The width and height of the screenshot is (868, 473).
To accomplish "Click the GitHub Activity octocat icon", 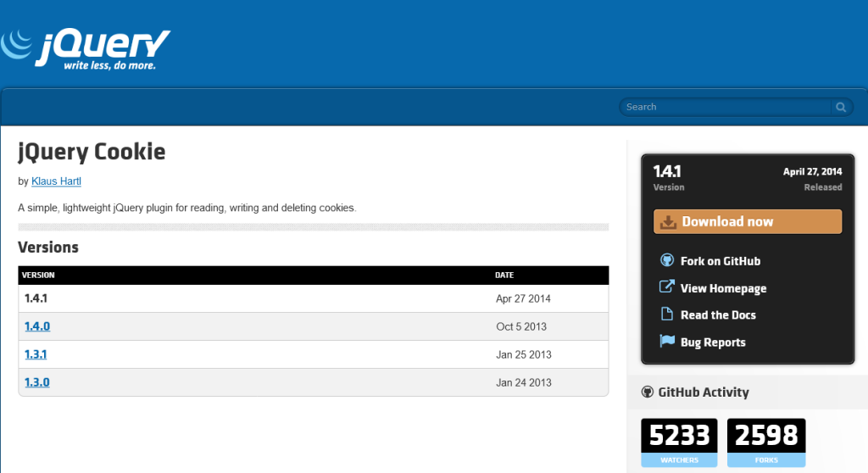I will tap(647, 392).
